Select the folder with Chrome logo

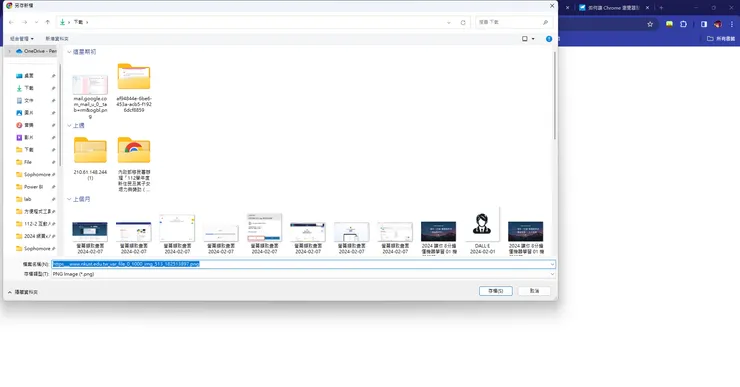point(134,164)
